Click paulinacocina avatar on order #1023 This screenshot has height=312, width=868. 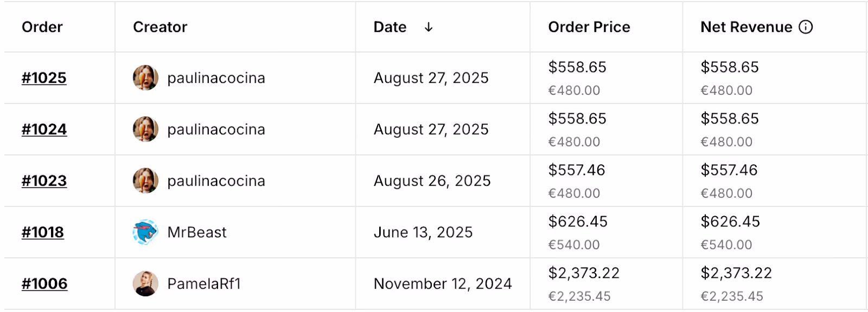point(145,181)
